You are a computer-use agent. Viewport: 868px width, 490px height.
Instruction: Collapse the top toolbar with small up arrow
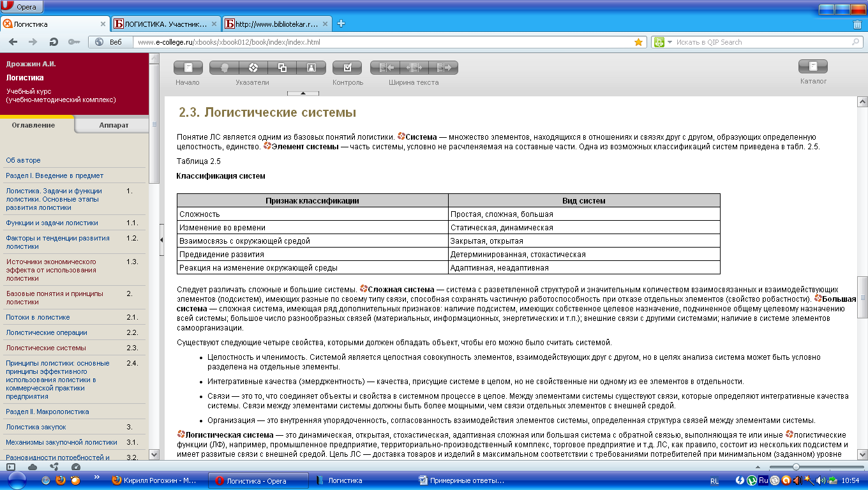click(303, 93)
